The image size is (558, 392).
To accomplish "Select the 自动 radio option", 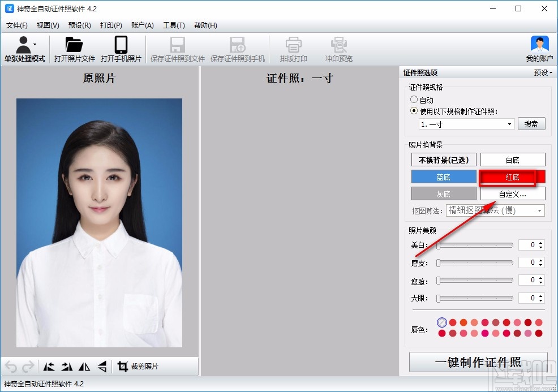I will tap(414, 100).
